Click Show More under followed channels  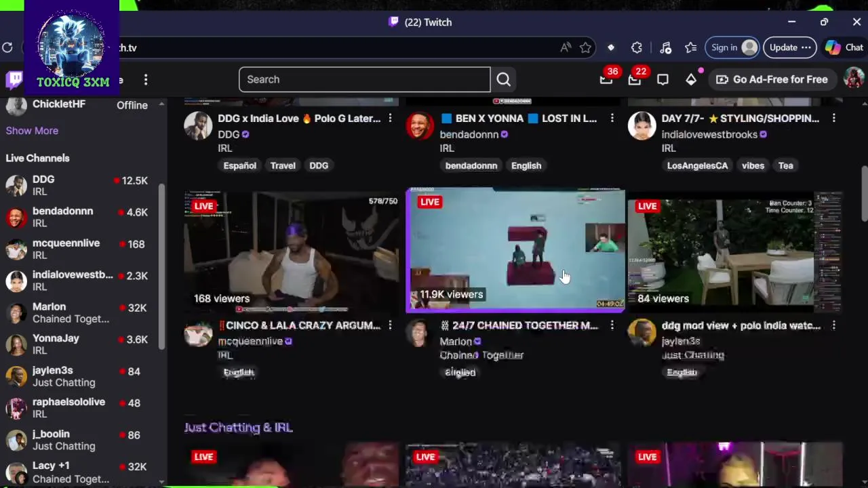[x=32, y=131]
